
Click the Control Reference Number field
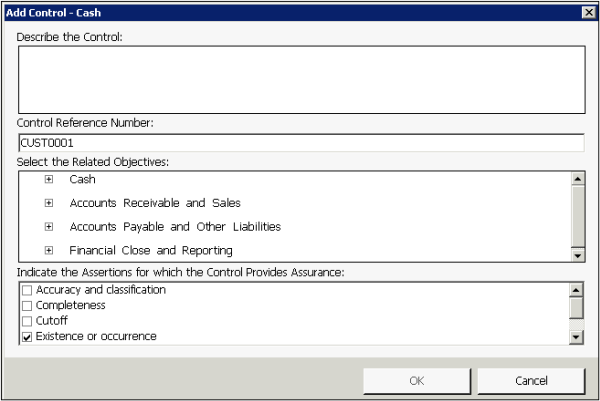[x=300, y=143]
